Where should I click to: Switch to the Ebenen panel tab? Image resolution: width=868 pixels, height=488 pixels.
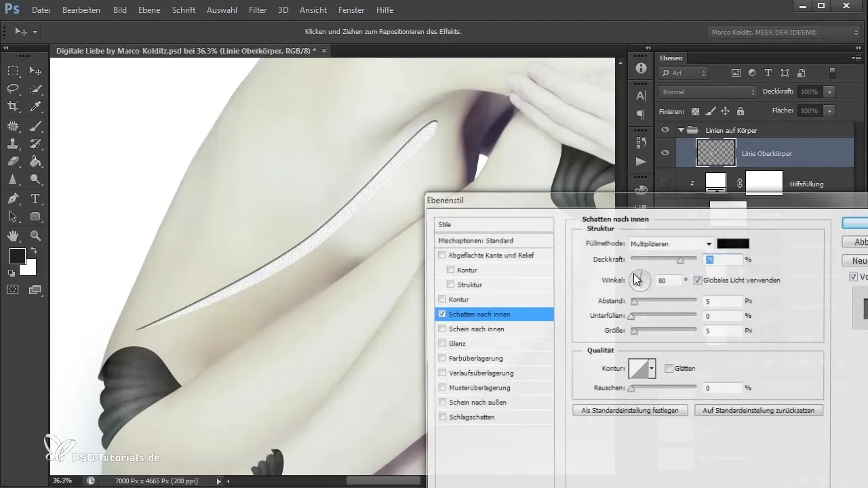pos(671,58)
